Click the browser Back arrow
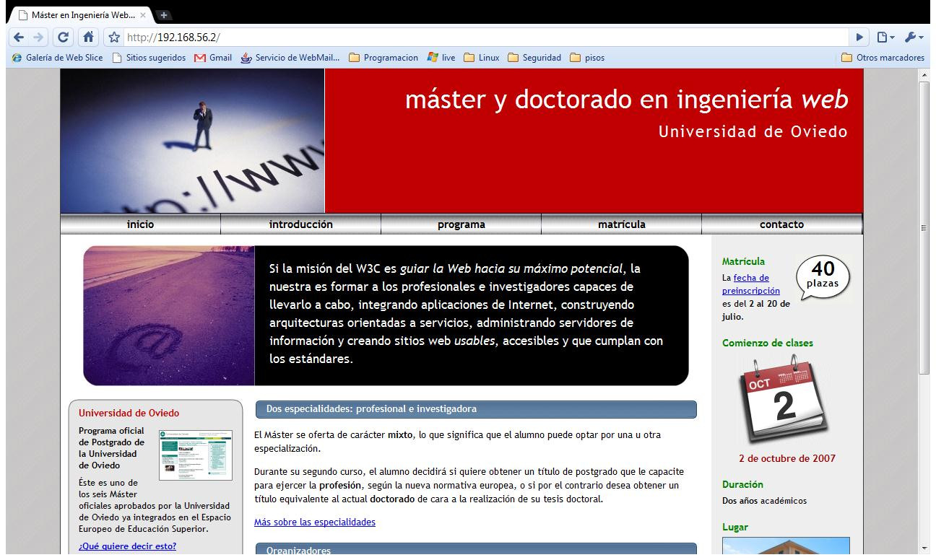 coord(19,37)
